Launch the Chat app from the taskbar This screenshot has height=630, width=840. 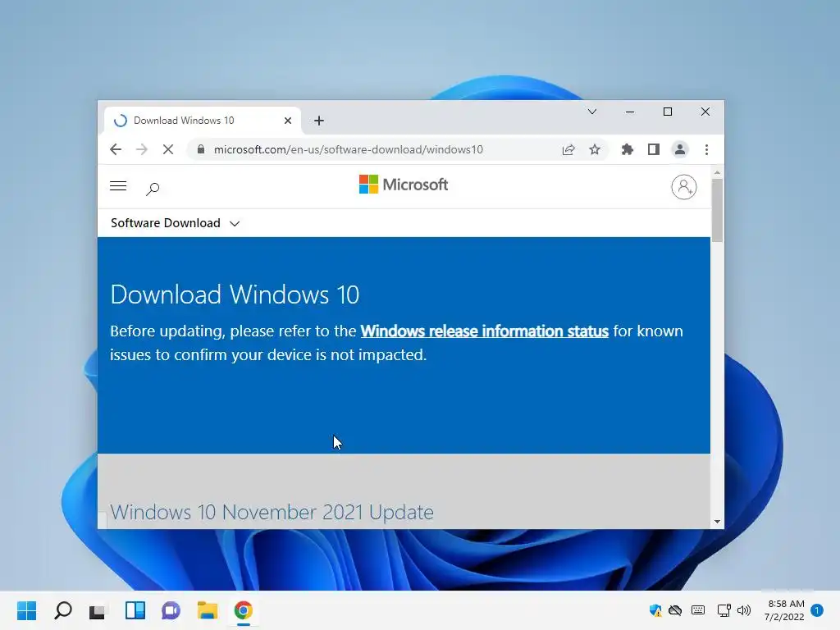point(171,610)
